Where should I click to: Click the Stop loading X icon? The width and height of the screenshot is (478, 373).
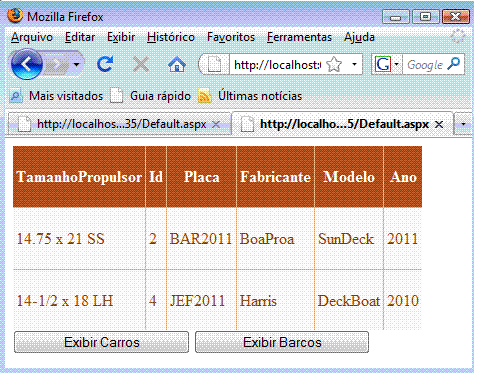point(141,64)
